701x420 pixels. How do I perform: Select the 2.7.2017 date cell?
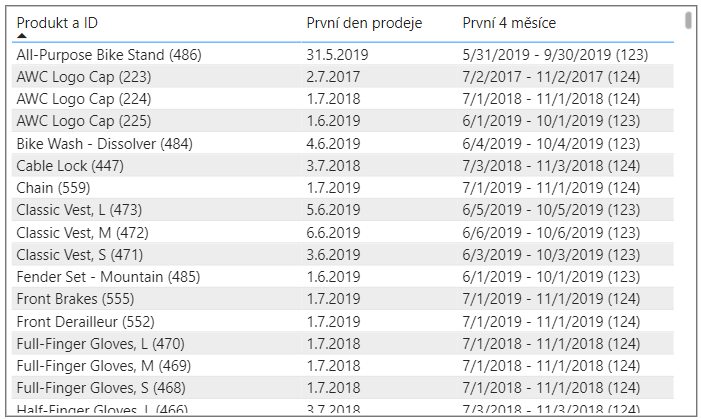[333, 77]
